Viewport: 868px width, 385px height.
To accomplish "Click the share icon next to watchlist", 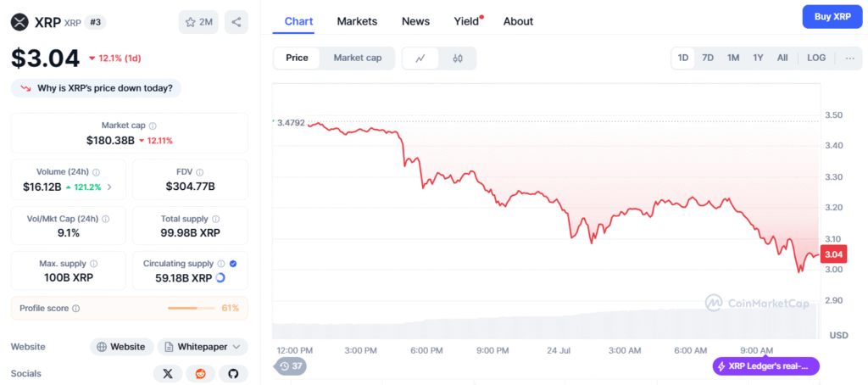I will pos(235,22).
